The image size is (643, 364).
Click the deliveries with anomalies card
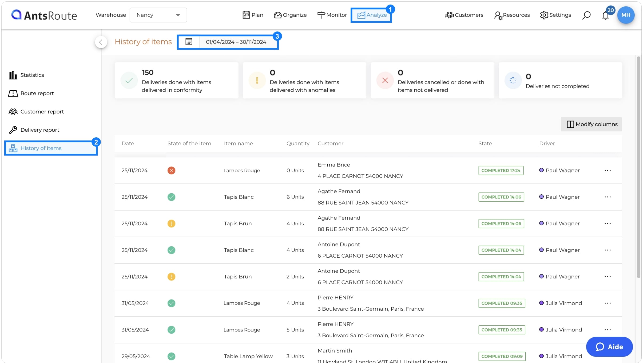click(304, 80)
